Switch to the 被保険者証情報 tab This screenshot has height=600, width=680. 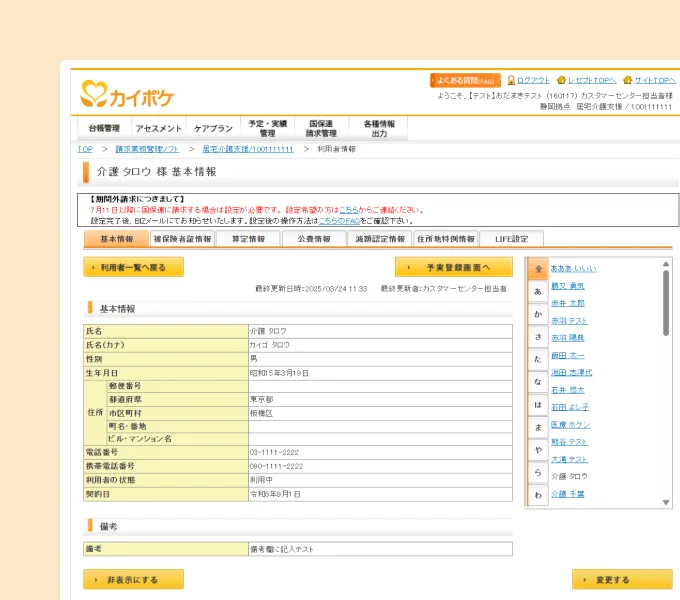click(182, 239)
